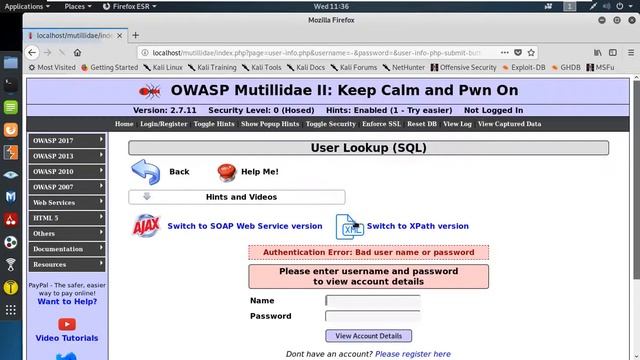
Task: Click Toggle Security menu item
Action: click(x=331, y=124)
